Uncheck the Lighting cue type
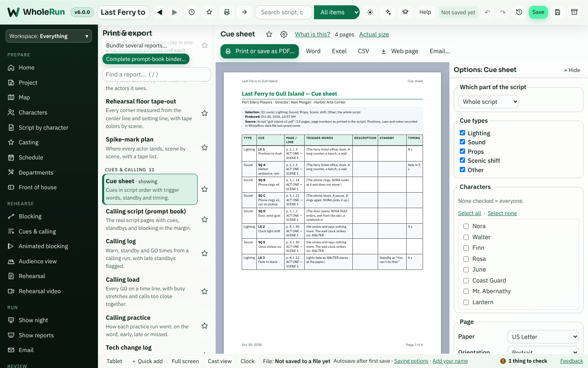Image resolution: width=588 pixels, height=368 pixels. [x=462, y=133]
